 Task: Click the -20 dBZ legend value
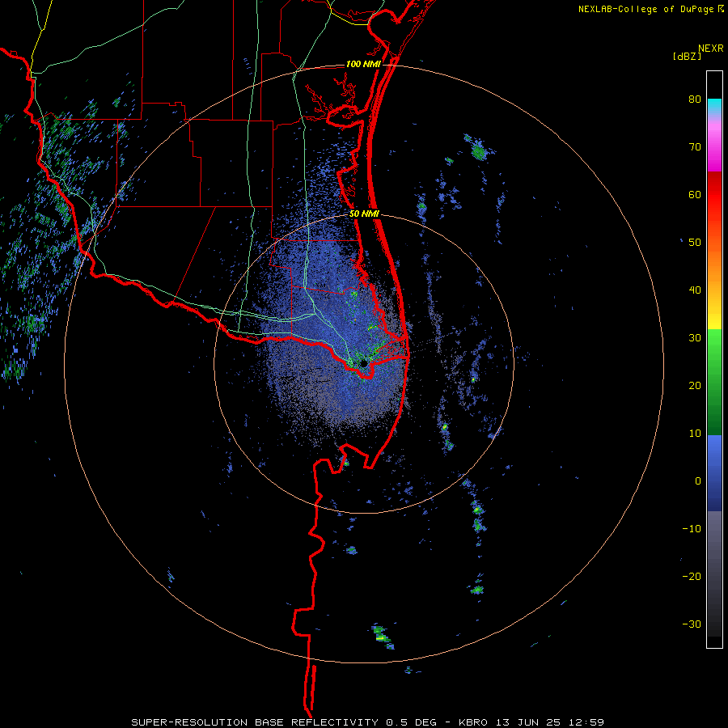tap(692, 577)
